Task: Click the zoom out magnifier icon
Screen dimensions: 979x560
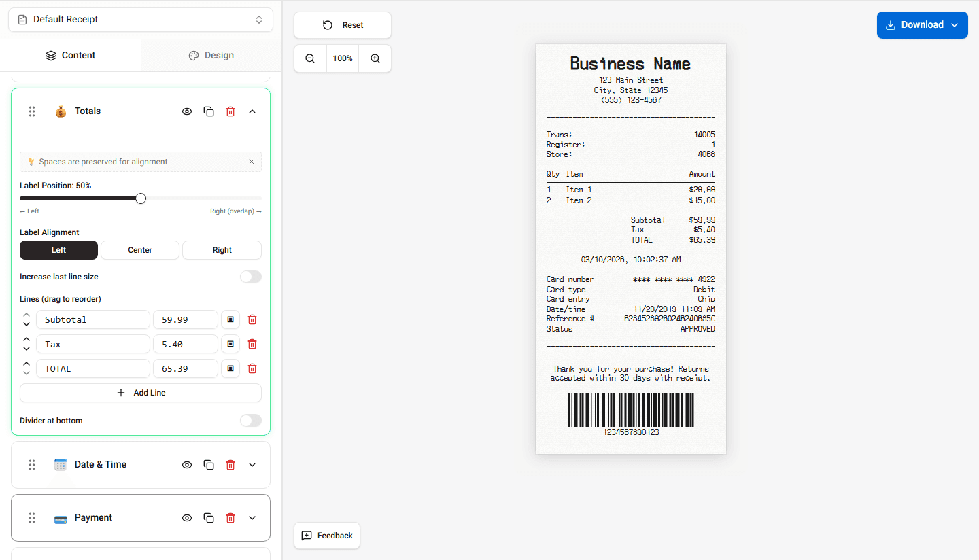Action: (310, 58)
